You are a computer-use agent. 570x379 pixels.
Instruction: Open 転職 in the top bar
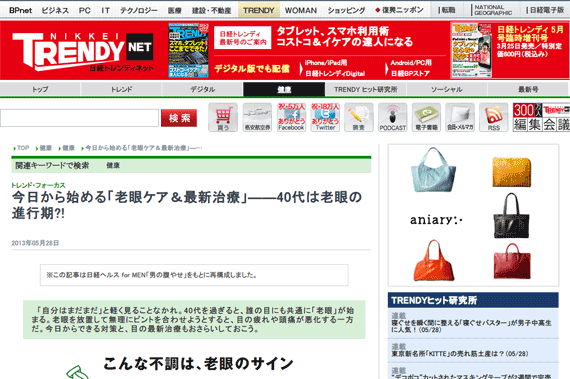[447, 10]
